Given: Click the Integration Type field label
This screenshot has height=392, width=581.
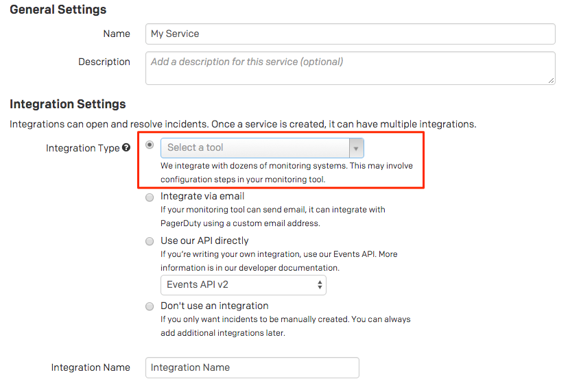Looking at the screenshot, I should click(82, 148).
